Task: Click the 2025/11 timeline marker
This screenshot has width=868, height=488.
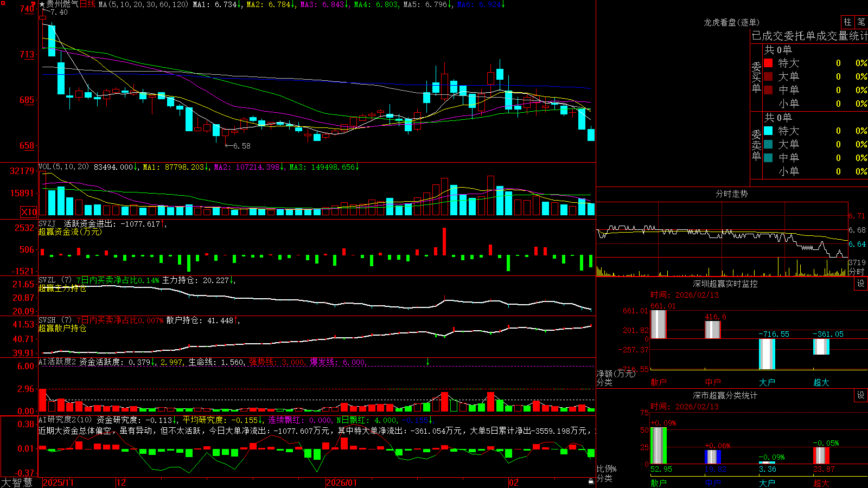Action: pyautogui.click(x=58, y=483)
